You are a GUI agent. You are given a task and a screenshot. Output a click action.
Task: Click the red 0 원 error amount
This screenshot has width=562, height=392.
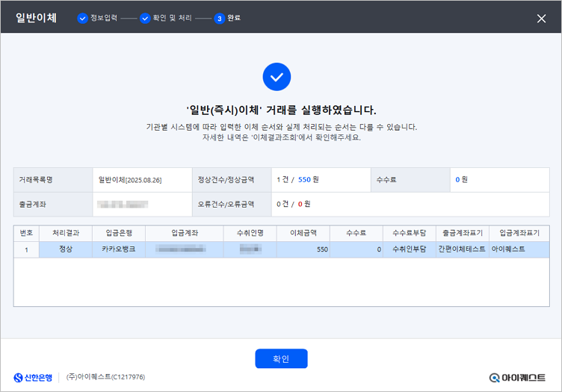[x=304, y=204]
